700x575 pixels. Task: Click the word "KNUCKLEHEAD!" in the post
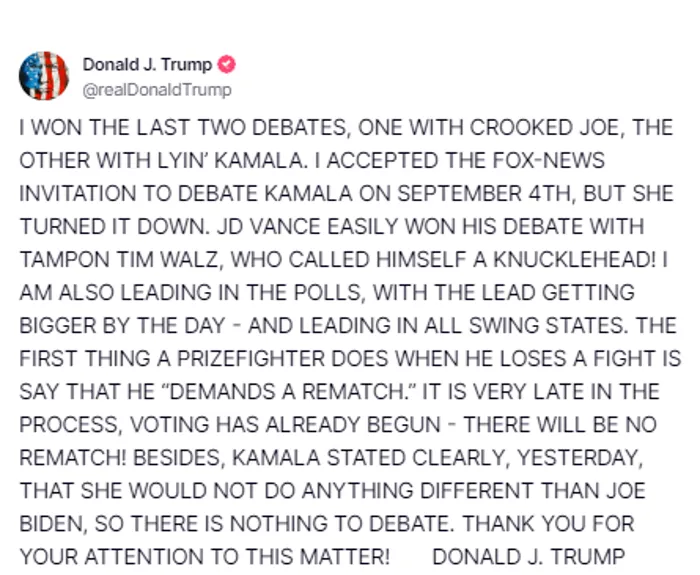[x=575, y=259]
